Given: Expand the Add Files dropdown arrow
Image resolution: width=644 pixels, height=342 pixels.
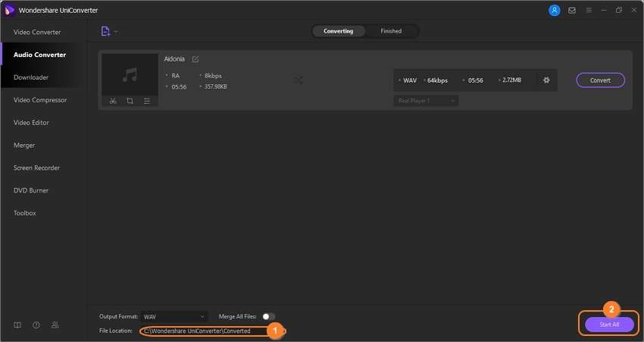Looking at the screenshot, I should click(x=116, y=32).
